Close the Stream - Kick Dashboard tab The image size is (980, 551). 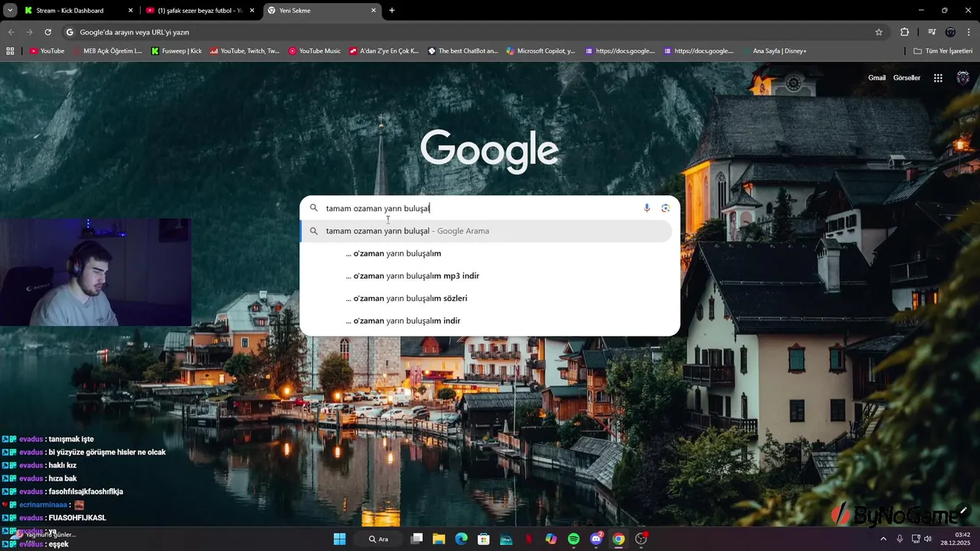tap(130, 11)
